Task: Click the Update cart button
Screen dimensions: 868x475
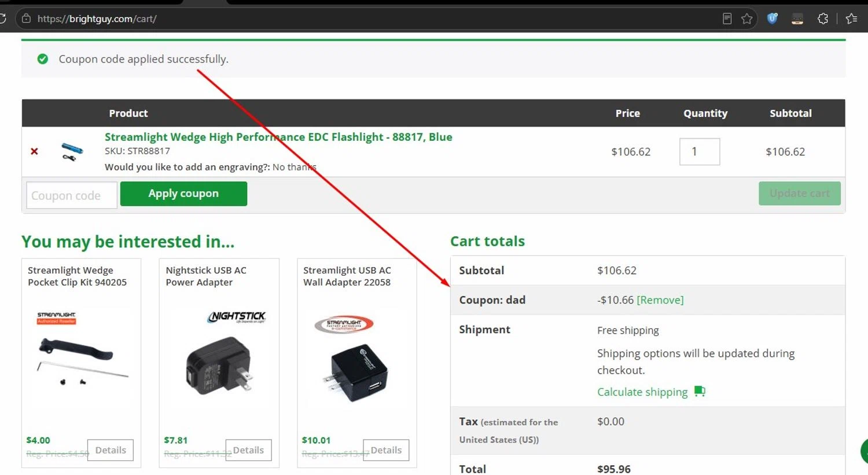Action: 800,193
